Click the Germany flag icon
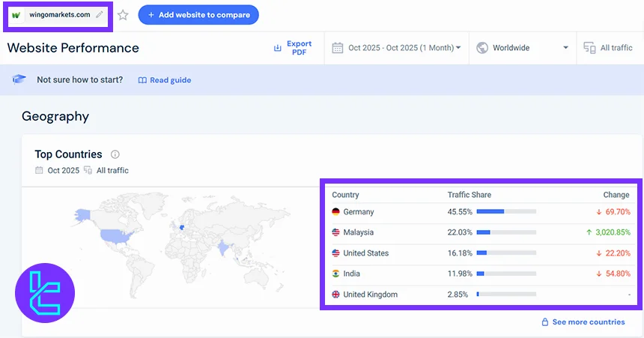This screenshot has width=644, height=338. point(335,212)
